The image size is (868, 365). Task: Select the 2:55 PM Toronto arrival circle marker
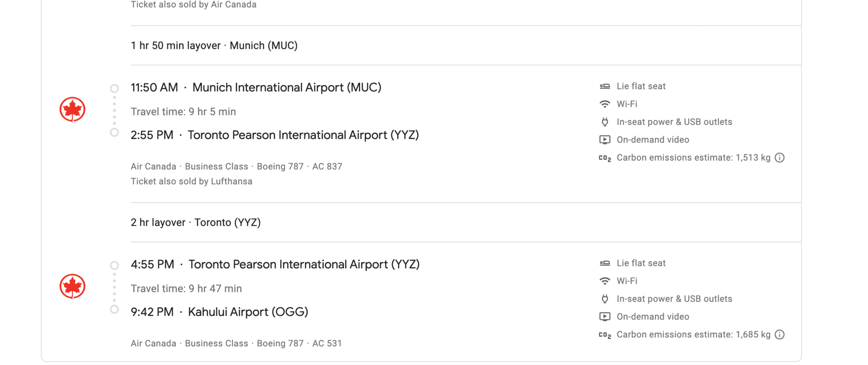point(114,133)
